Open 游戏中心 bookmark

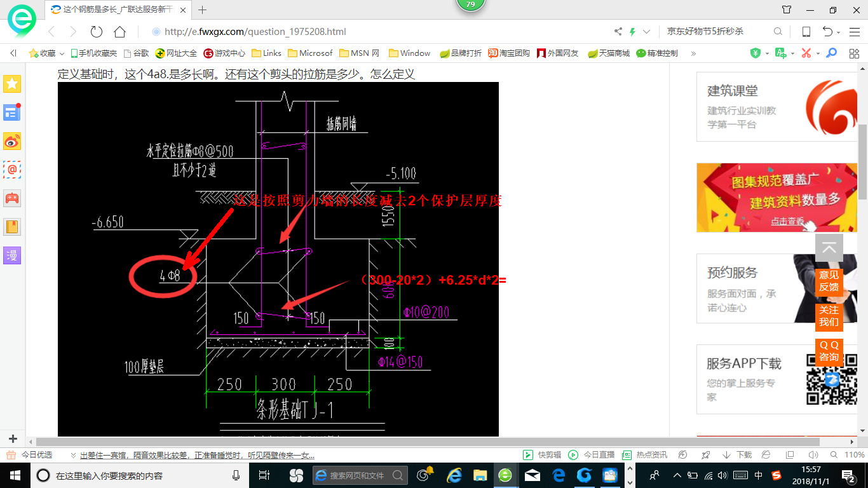click(x=224, y=53)
